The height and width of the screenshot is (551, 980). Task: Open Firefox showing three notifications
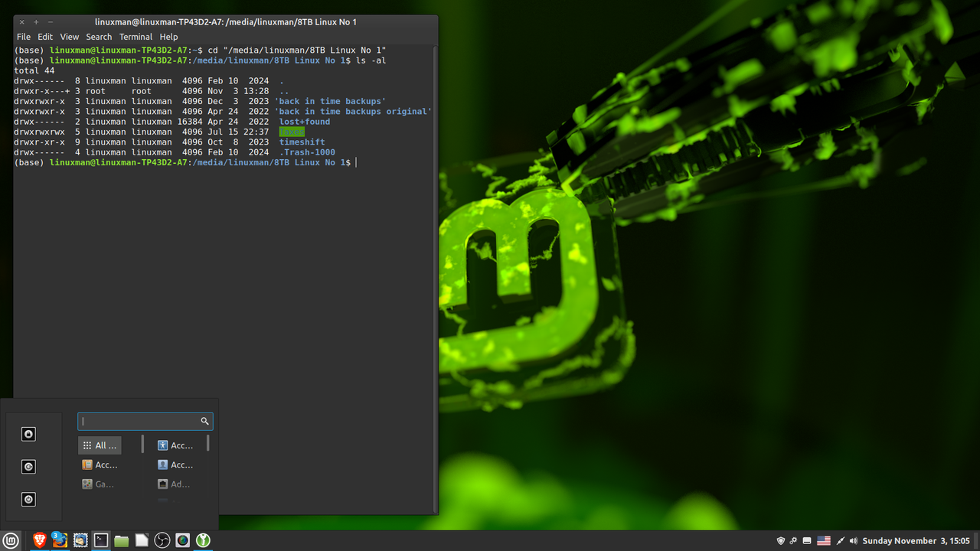pyautogui.click(x=60, y=540)
